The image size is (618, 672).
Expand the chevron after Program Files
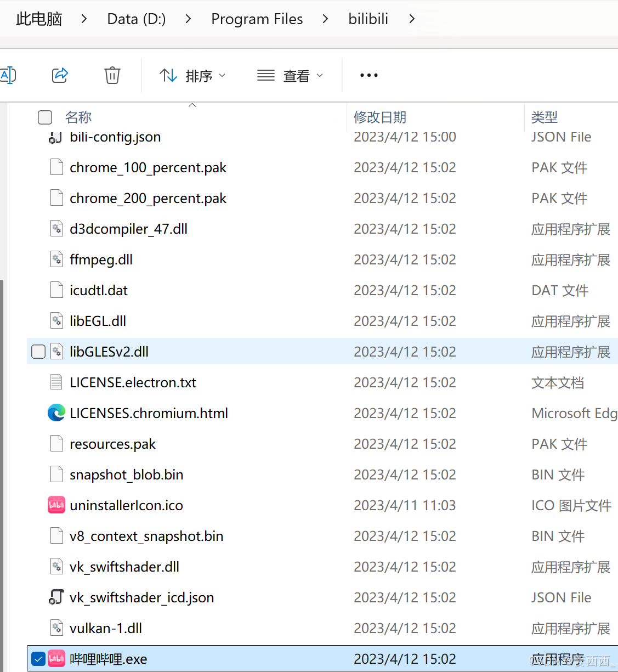[x=326, y=19]
